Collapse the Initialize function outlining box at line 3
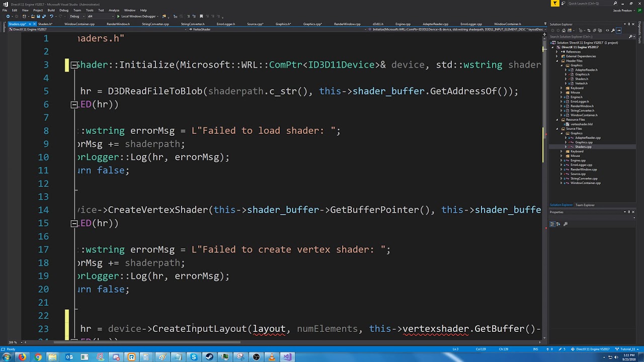The width and height of the screenshot is (644, 362). [x=74, y=65]
